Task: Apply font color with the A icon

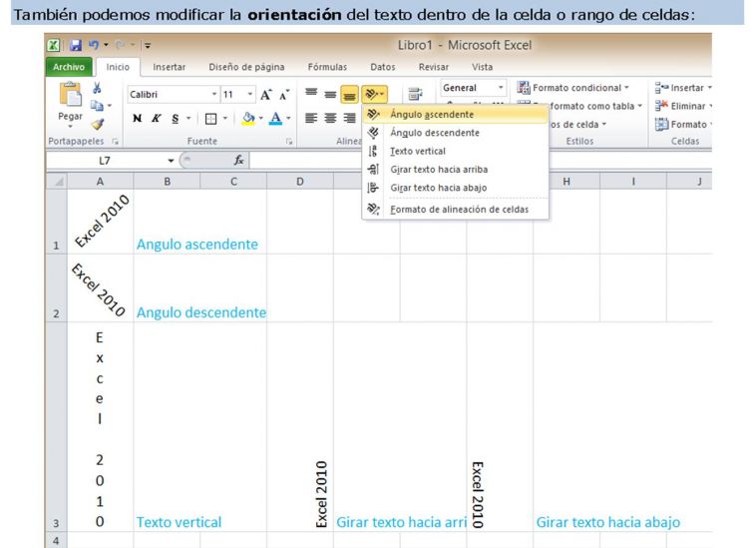Action: 275,116
